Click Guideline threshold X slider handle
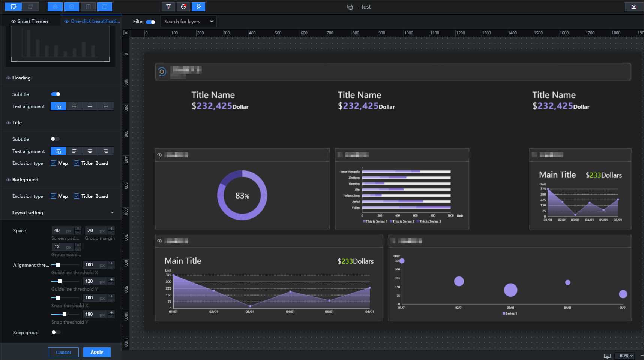 58,265
